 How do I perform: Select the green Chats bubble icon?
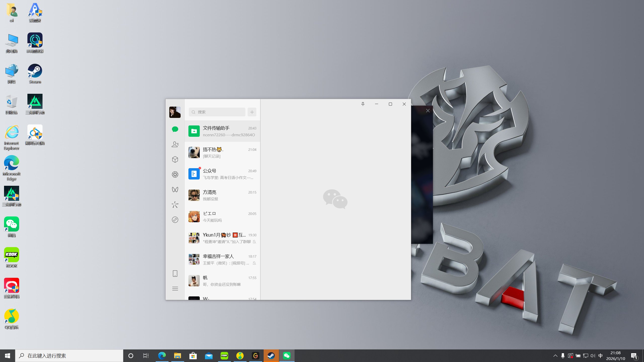[175, 129]
